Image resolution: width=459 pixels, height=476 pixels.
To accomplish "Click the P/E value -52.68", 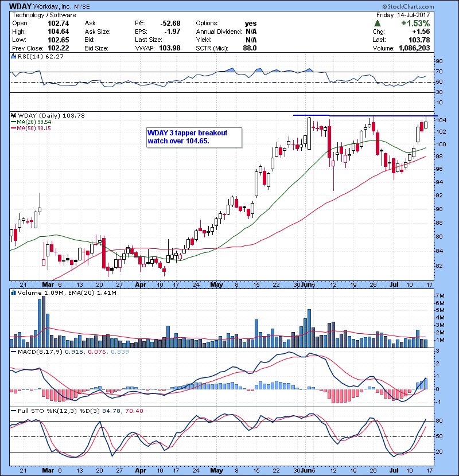I will pyautogui.click(x=170, y=24).
